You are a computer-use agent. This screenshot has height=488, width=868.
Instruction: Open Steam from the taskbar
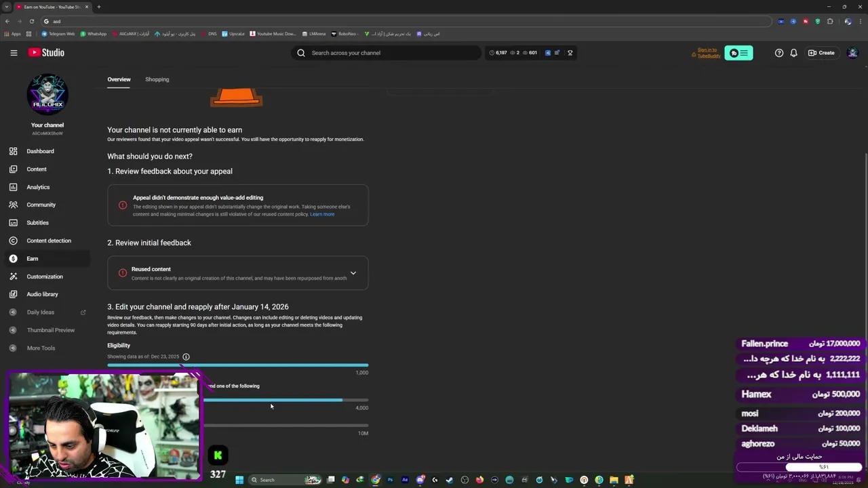pos(450,480)
